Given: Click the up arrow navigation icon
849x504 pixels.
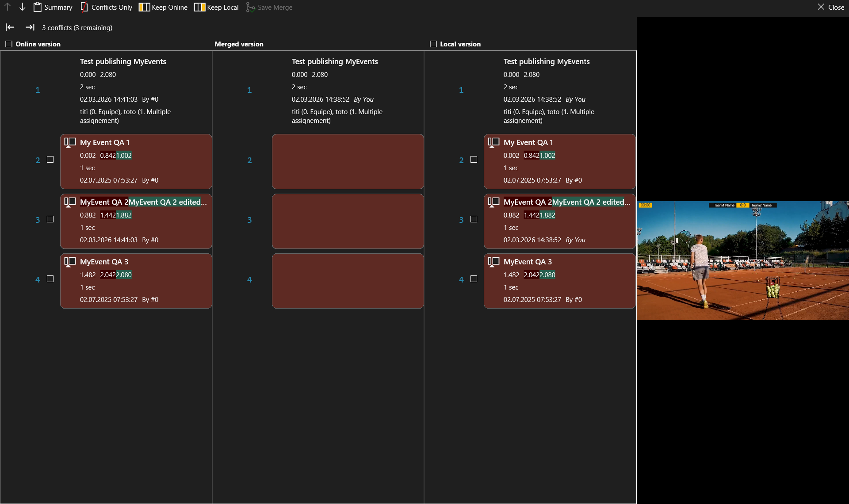Looking at the screenshot, I should (x=8, y=7).
